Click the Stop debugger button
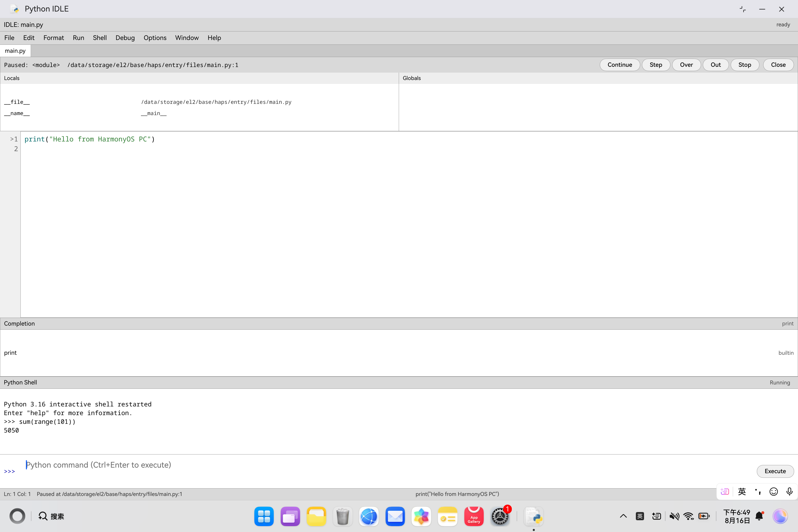 click(x=745, y=65)
